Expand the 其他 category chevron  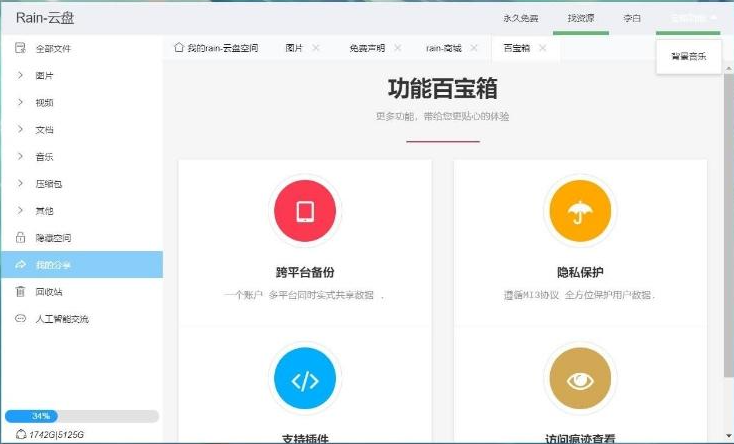20,210
